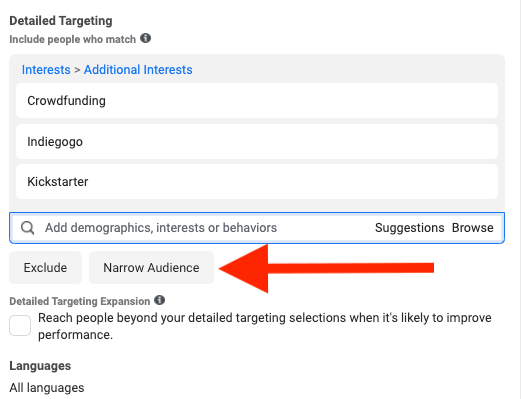Click the search magnifier icon
This screenshot has width=521, height=399.
click(27, 228)
